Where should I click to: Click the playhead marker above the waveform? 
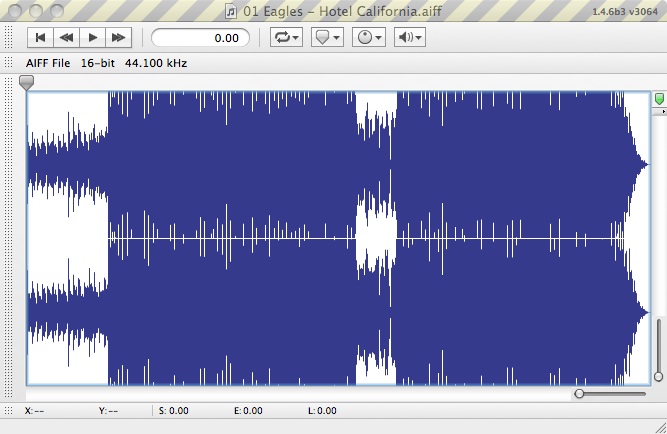point(26,83)
